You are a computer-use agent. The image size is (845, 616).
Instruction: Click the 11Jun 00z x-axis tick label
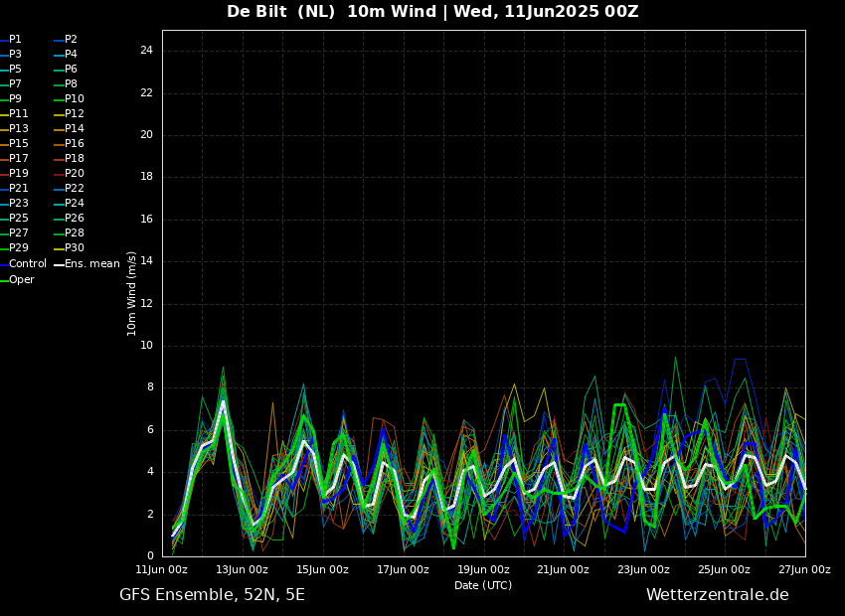point(162,570)
